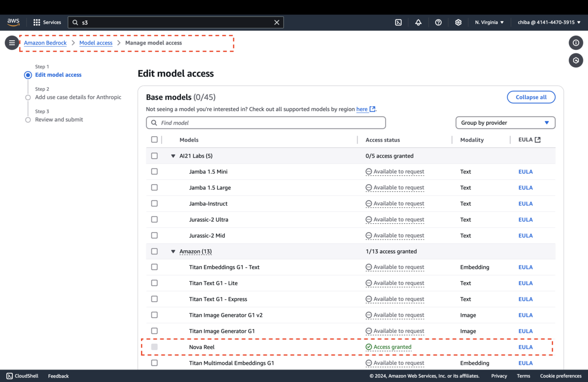Screen dimensions: 588x382
Task: Open the info panel icon
Action: click(x=576, y=43)
